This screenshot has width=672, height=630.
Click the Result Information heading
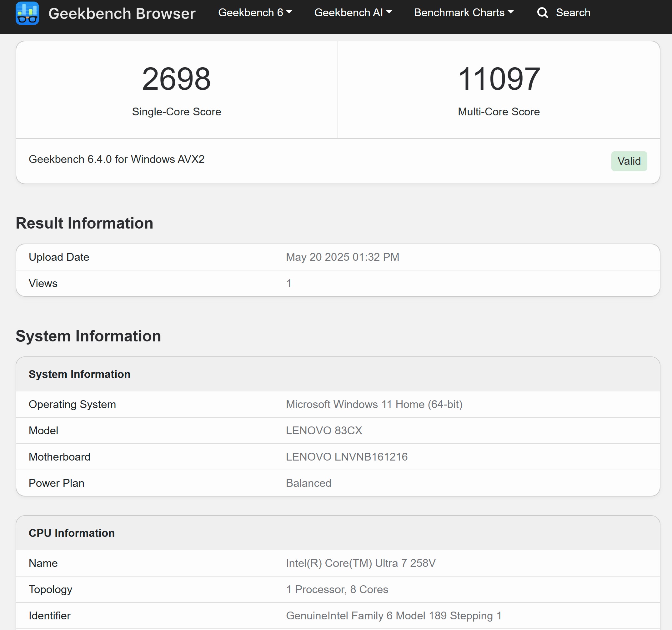point(84,223)
